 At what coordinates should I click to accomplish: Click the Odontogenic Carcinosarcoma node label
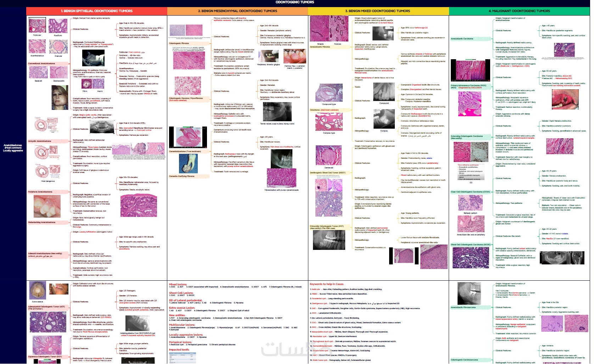pos(471,360)
